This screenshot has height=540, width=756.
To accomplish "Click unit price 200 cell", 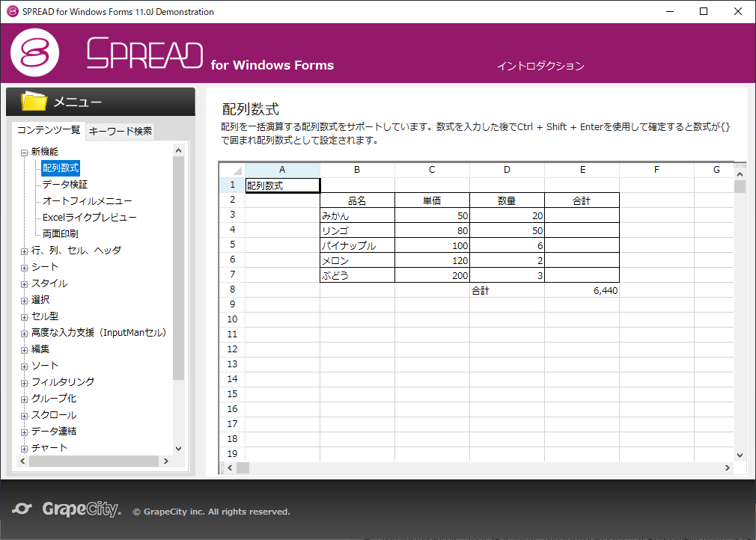I will coord(432,275).
